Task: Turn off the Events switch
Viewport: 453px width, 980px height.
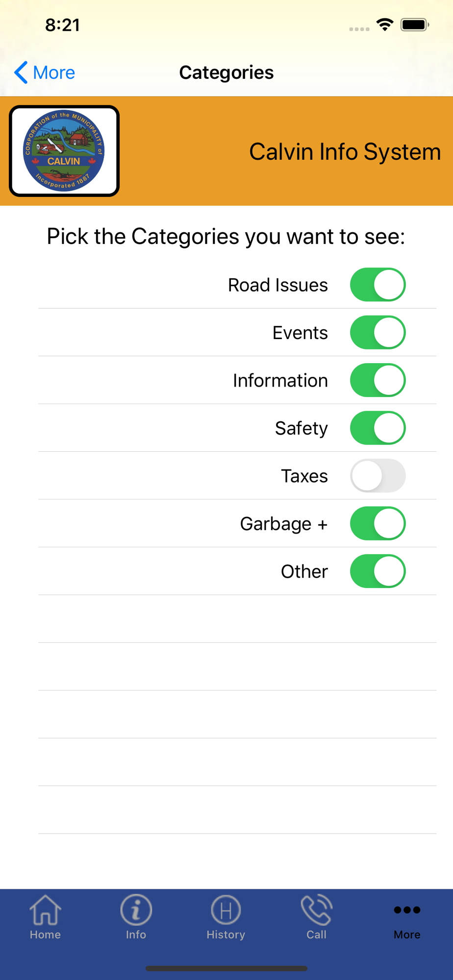Action: point(377,332)
